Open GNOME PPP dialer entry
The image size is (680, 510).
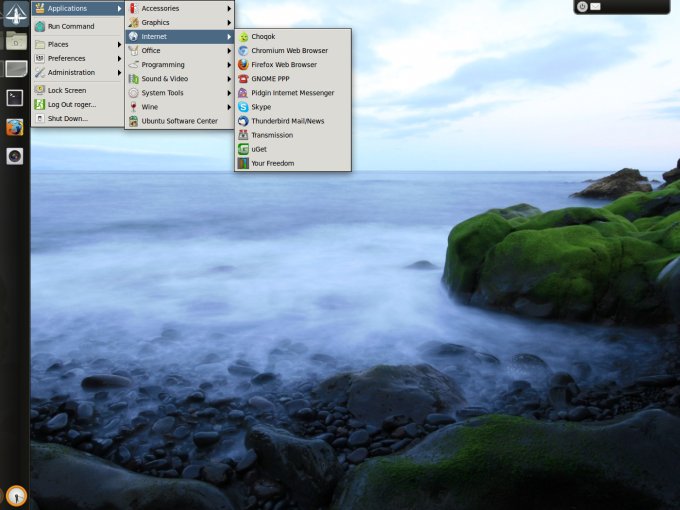click(293, 79)
